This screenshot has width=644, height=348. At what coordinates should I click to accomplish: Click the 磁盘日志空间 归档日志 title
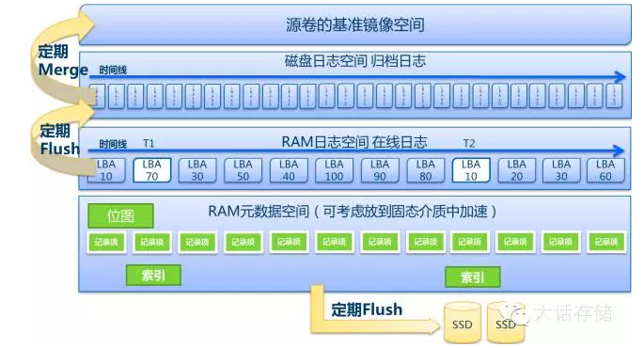[x=354, y=61]
